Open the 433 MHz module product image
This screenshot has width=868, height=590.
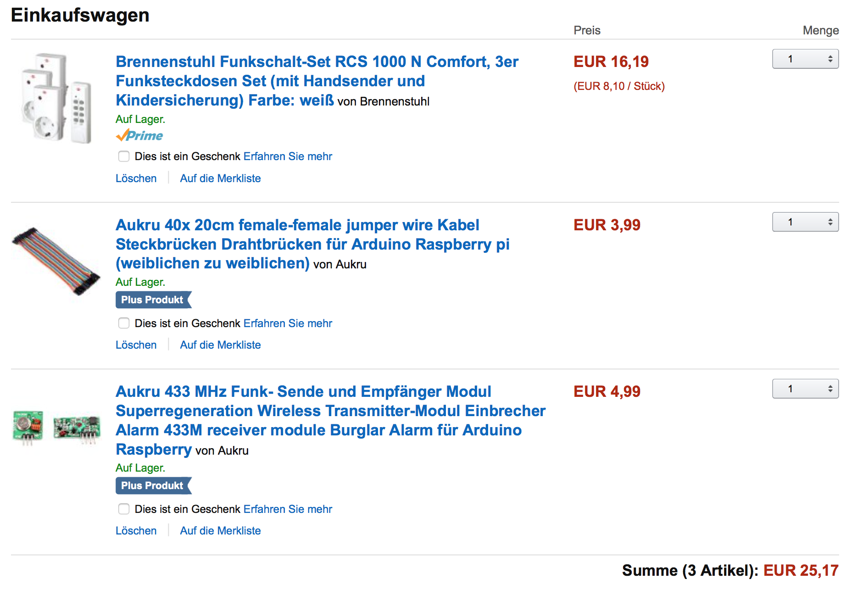[x=56, y=427]
